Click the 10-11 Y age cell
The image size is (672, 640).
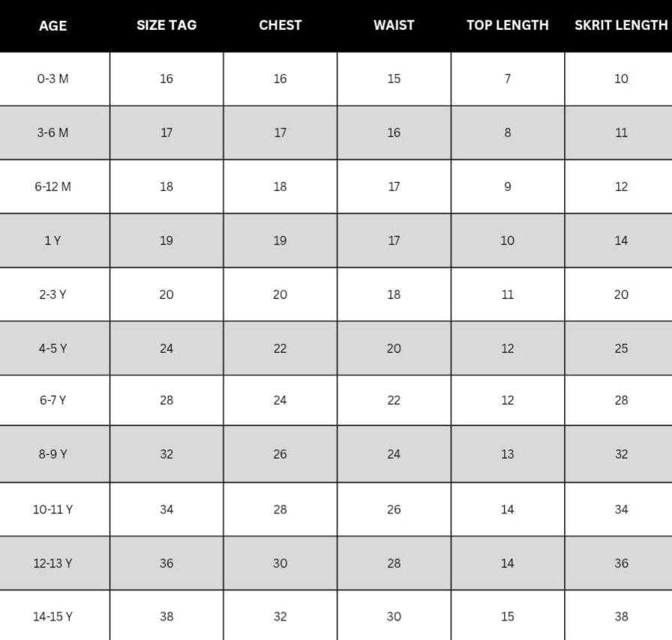click(x=52, y=510)
